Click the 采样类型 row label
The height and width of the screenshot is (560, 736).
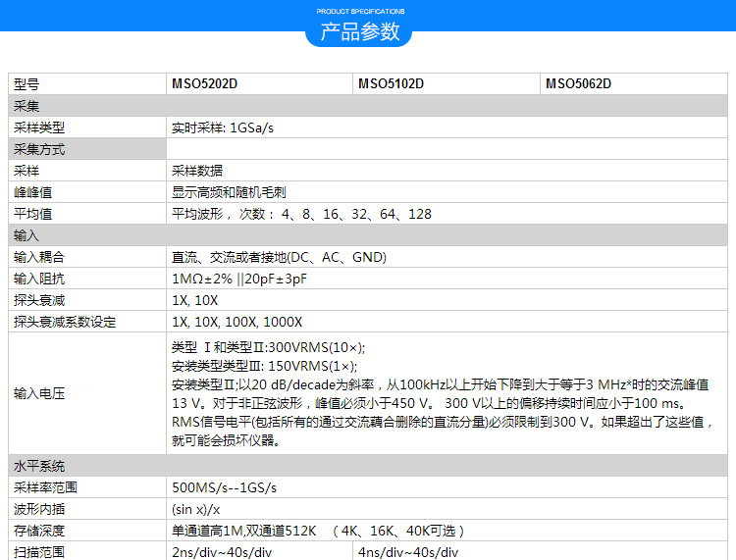pos(39,127)
